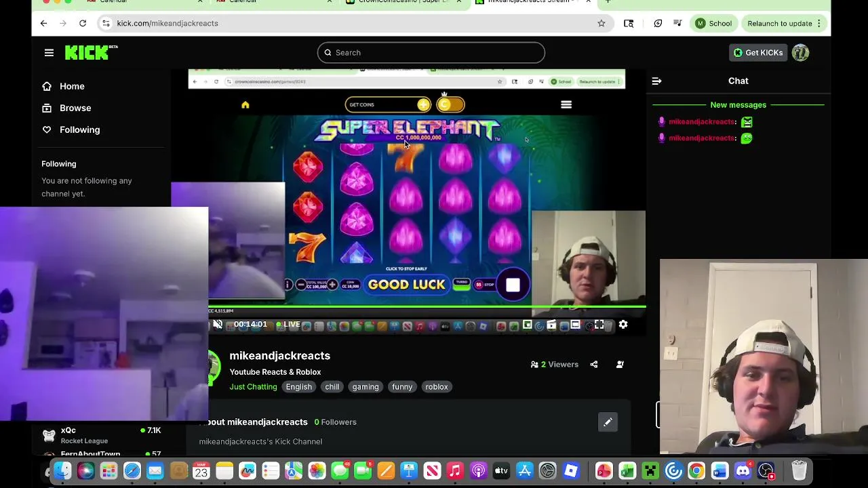
Task: Open Discord from the Dock
Action: click(743, 470)
